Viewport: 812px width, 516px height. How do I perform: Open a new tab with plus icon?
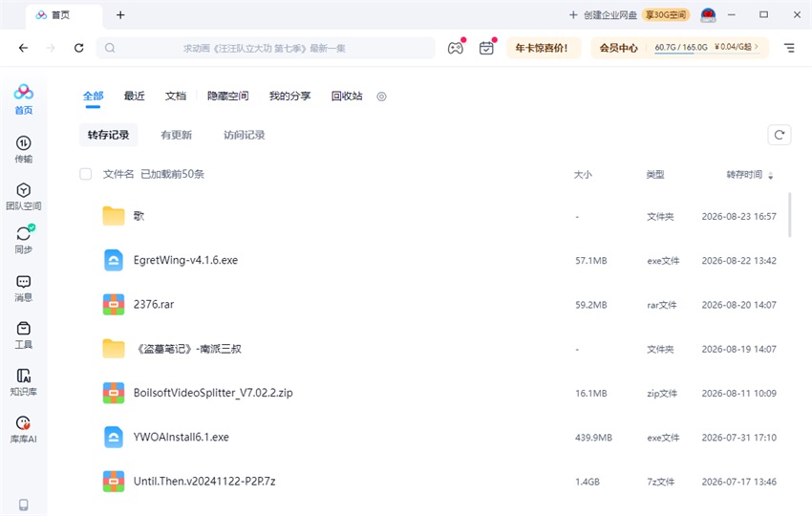pyautogui.click(x=120, y=15)
